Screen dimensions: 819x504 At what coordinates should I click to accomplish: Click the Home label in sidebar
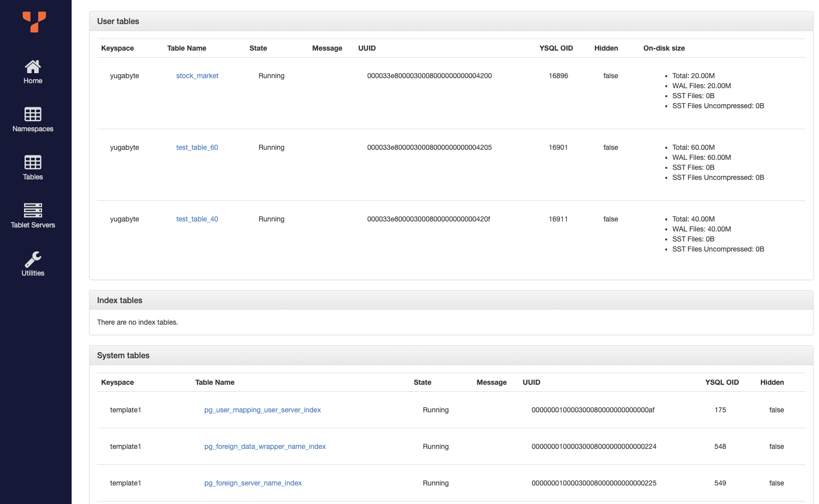[33, 81]
